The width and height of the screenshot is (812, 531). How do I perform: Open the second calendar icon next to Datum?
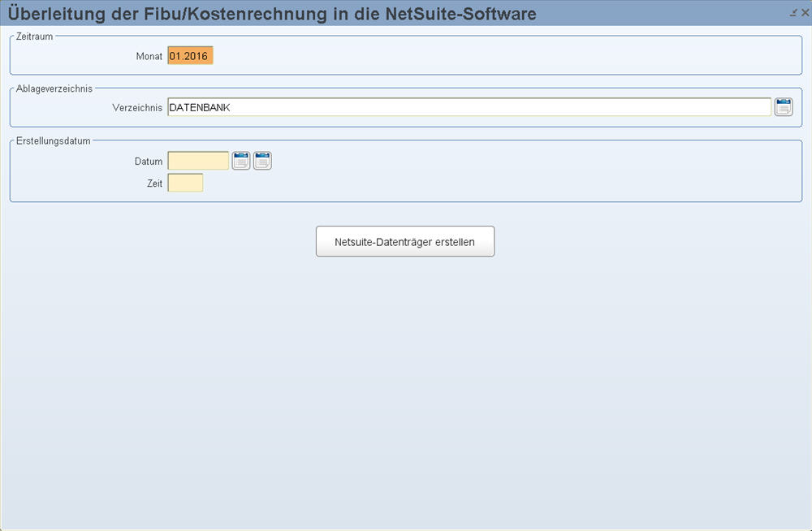[262, 161]
